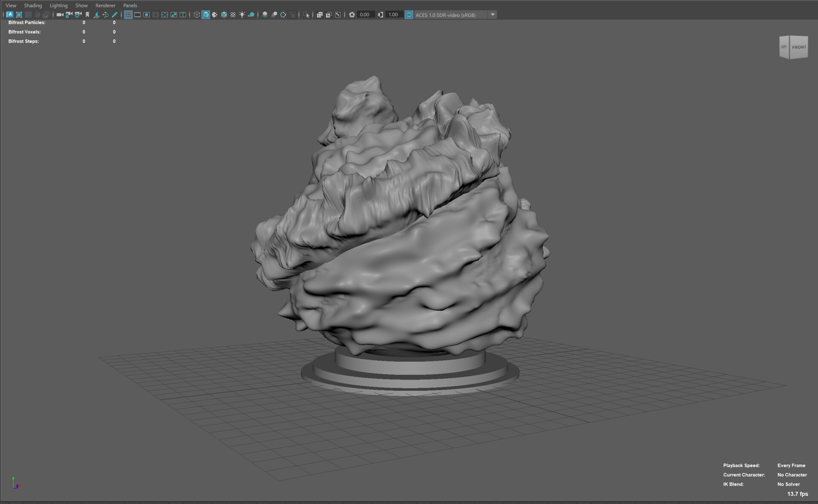Viewport: 818px width, 504px height.
Task: Switch to wireframe display mode icon
Action: [196, 14]
